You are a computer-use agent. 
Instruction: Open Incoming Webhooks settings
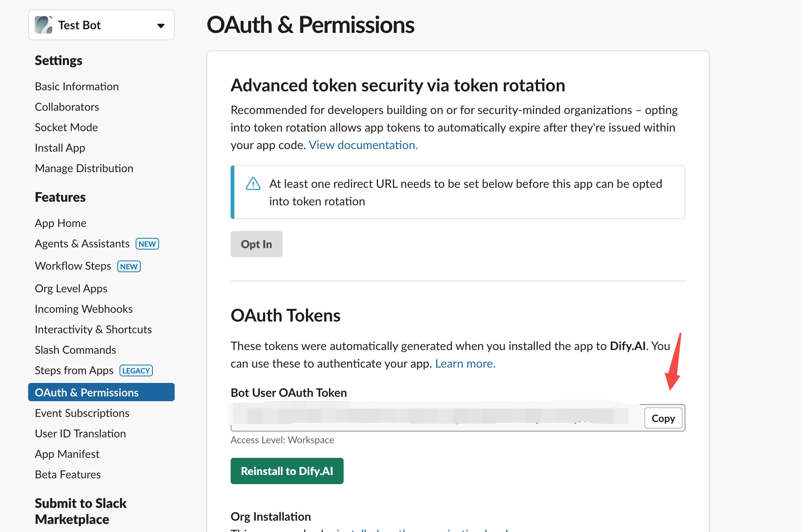tap(84, 309)
